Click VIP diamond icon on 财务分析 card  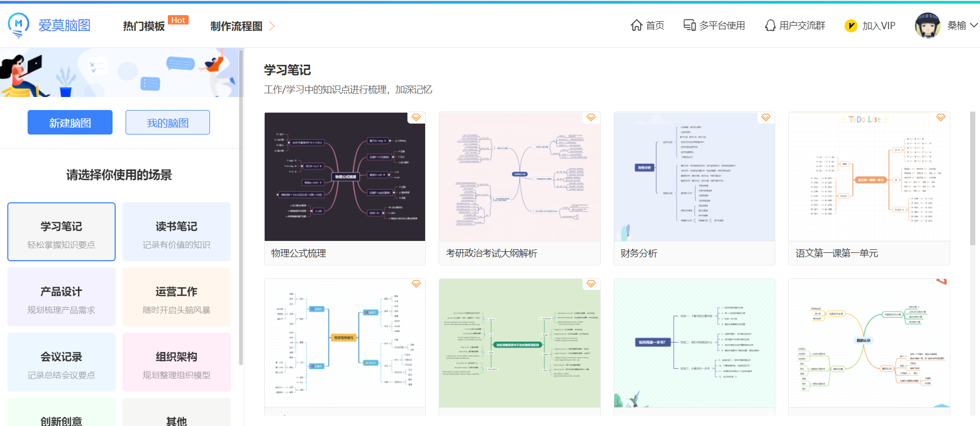point(765,117)
